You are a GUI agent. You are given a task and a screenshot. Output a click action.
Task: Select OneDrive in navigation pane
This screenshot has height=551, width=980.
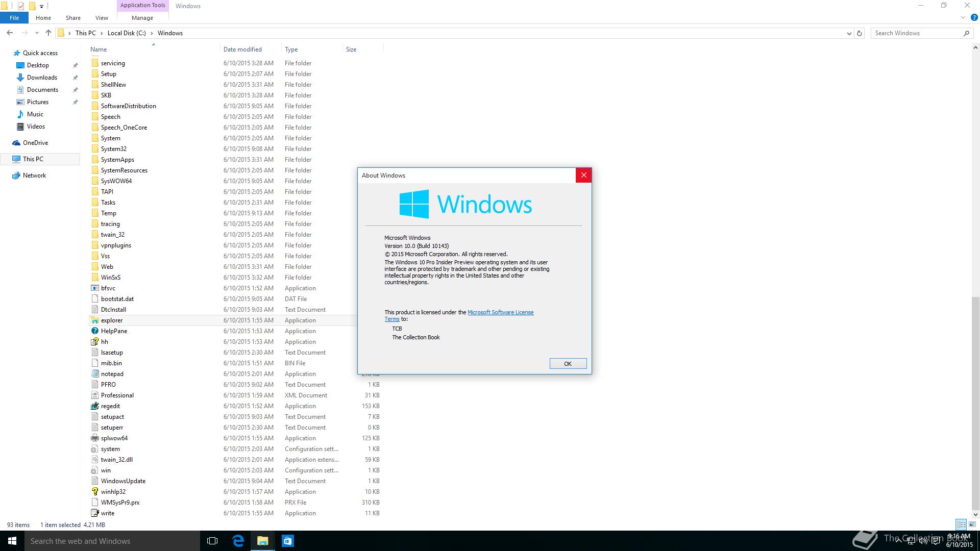click(35, 143)
